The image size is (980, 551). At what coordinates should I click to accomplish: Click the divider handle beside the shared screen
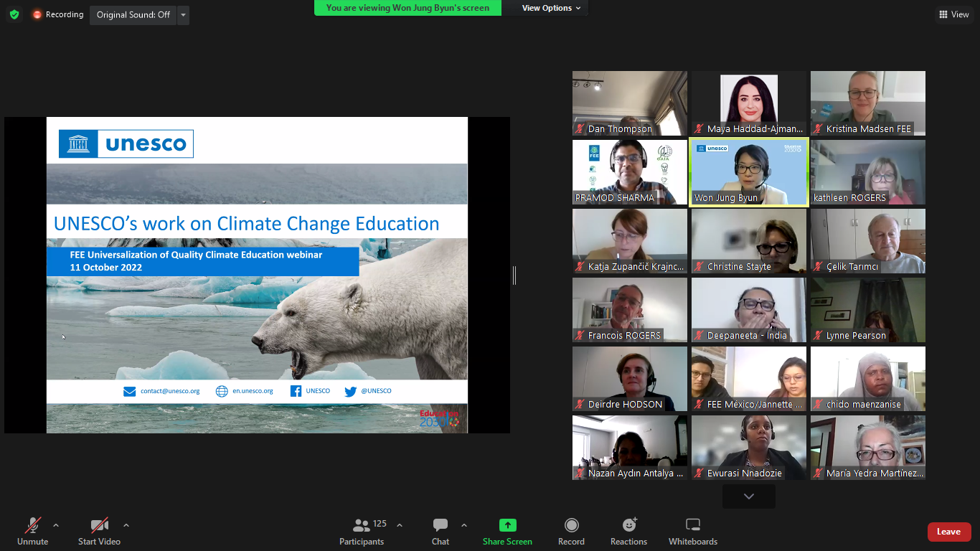[x=514, y=275]
